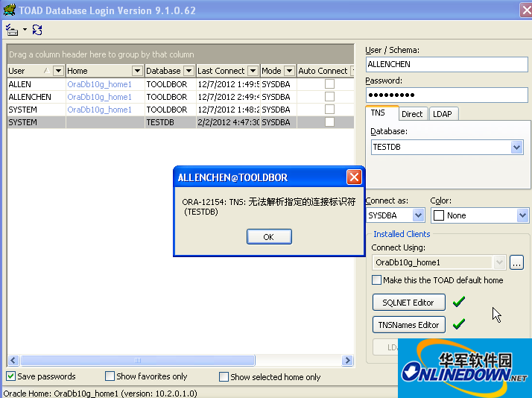Click the refresh connections icon
Screen dimensions: 532x398
pos(37,30)
